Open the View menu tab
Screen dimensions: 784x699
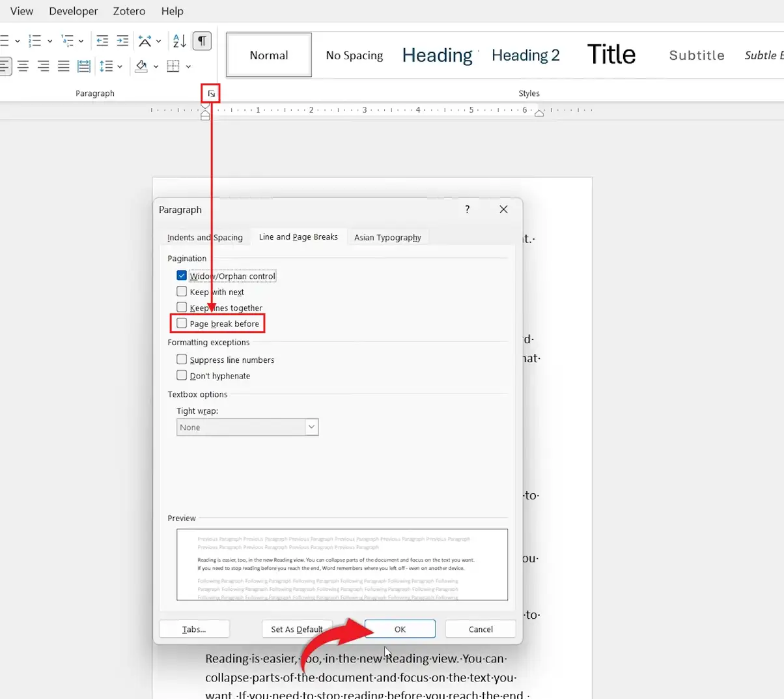21,11
